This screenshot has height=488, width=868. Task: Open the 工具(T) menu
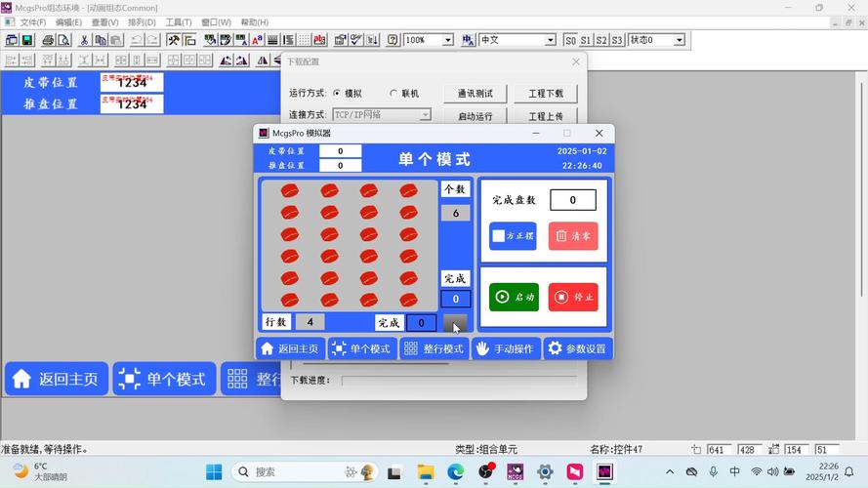tap(179, 22)
